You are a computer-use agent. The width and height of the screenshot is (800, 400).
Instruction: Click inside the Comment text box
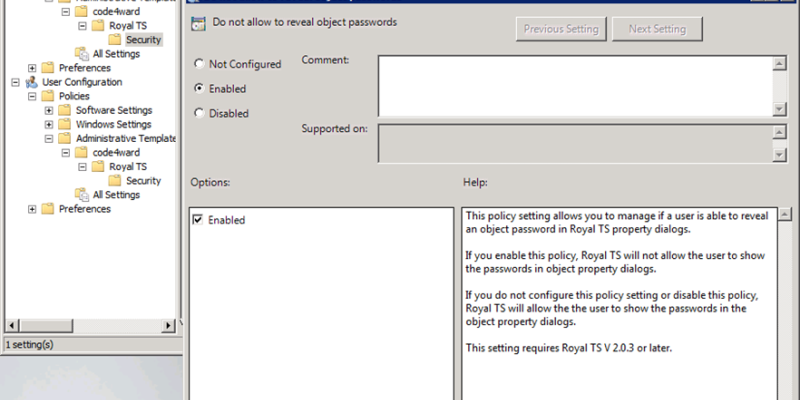575,85
